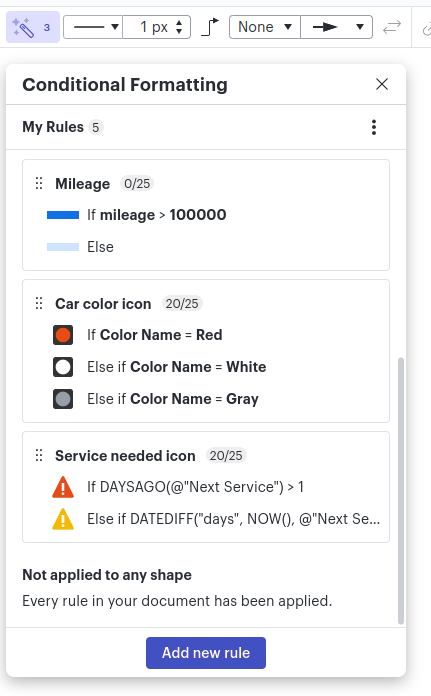The width and height of the screenshot is (431, 696).
Task: Click the Service needed icon drag handle
Action: point(39,455)
